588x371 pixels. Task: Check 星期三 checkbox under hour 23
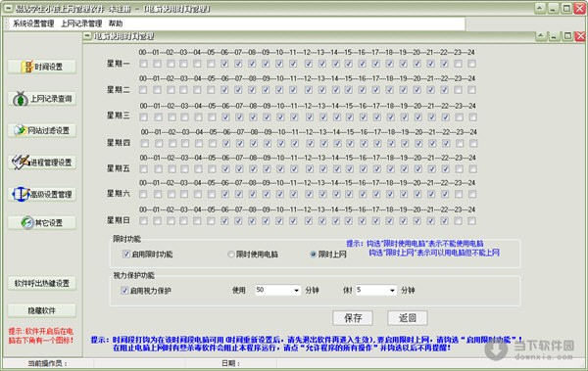point(460,117)
